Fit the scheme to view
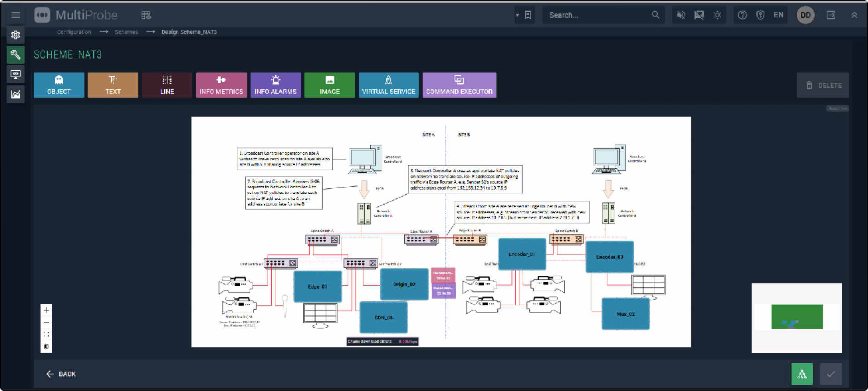 [x=46, y=334]
